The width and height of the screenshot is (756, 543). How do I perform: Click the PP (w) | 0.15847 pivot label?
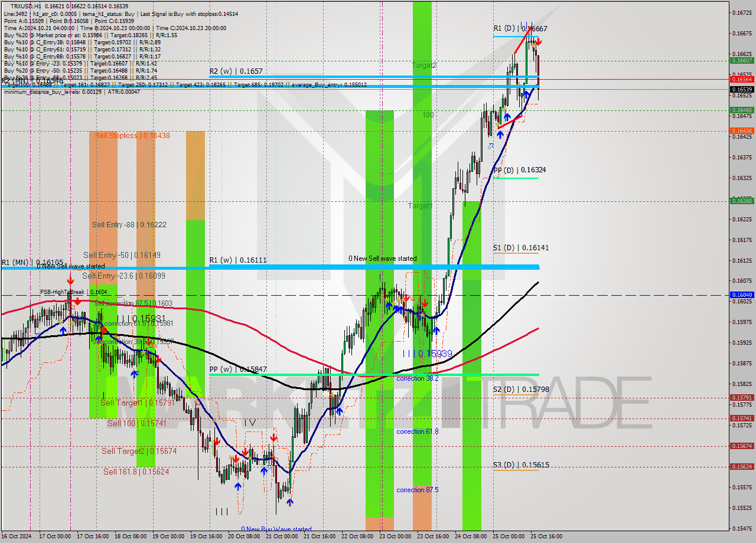(238, 369)
